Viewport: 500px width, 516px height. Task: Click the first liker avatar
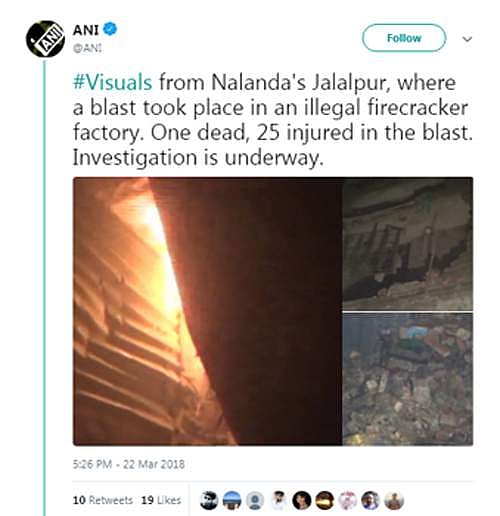209,500
